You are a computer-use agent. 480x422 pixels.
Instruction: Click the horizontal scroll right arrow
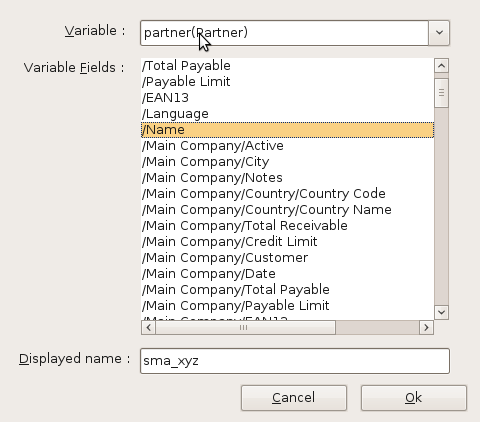coord(426,327)
